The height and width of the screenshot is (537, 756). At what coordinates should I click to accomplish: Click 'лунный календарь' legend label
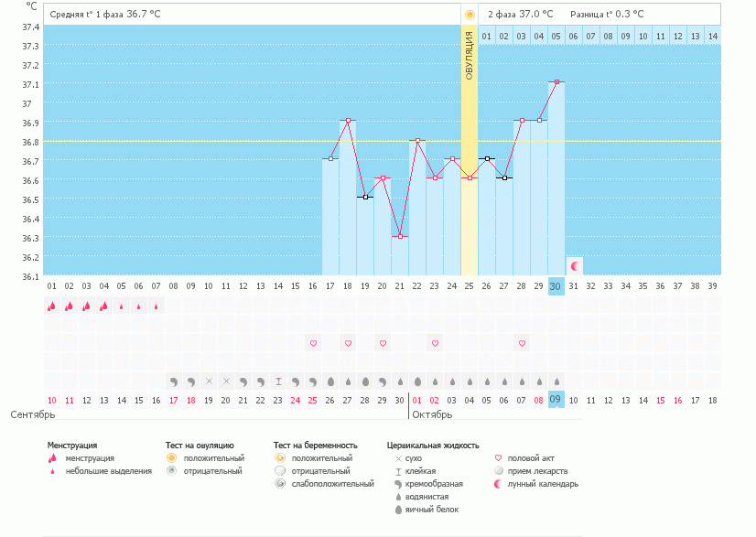545,484
